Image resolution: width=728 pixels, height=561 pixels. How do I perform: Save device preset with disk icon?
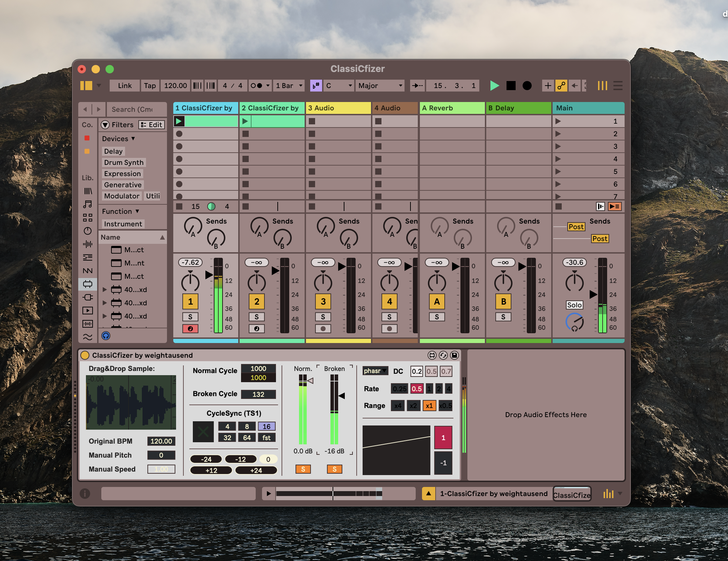click(x=454, y=355)
